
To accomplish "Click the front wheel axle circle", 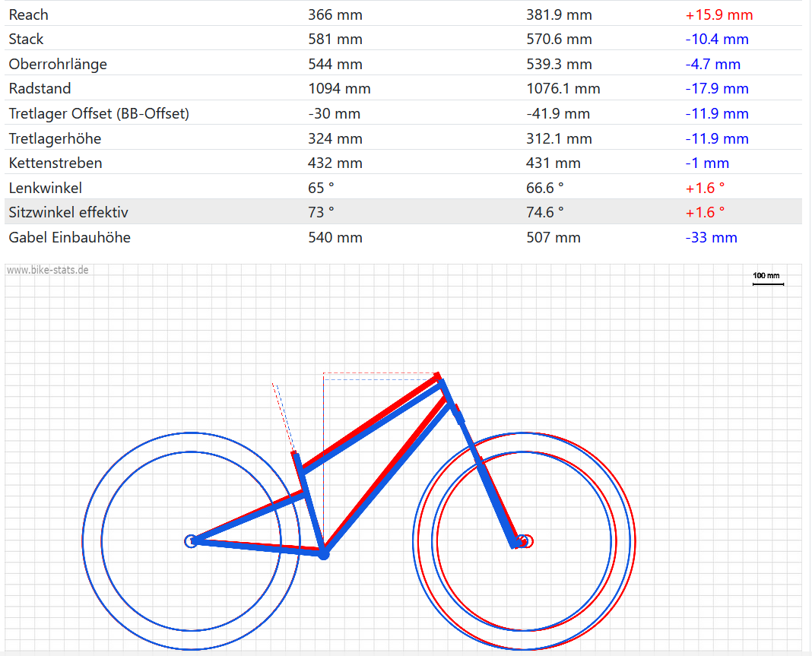I will [x=523, y=541].
